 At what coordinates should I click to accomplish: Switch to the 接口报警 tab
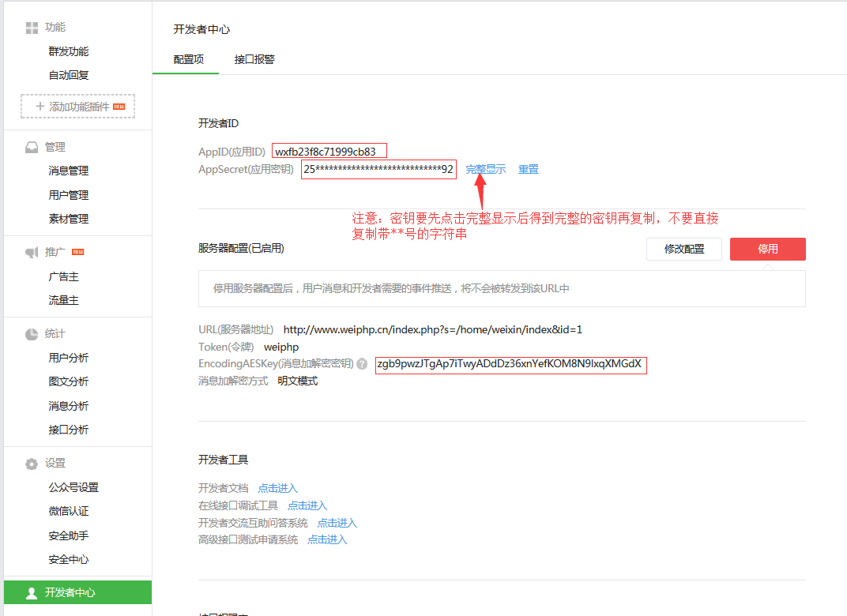click(254, 59)
